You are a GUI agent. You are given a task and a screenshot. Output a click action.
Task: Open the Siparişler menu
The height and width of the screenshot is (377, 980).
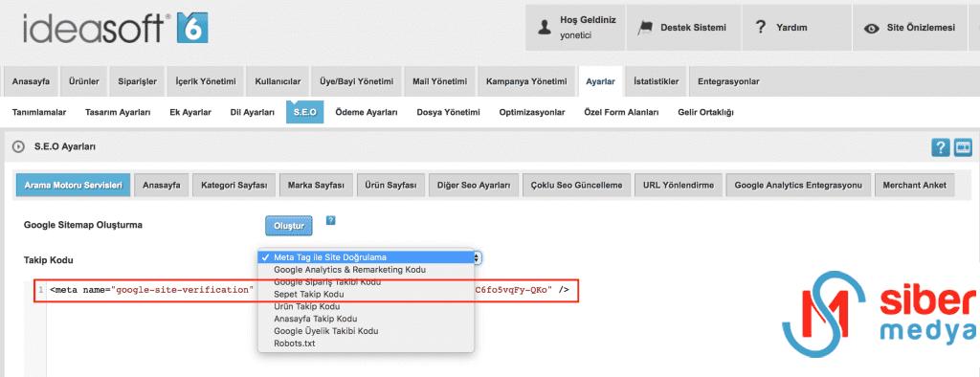click(x=138, y=81)
